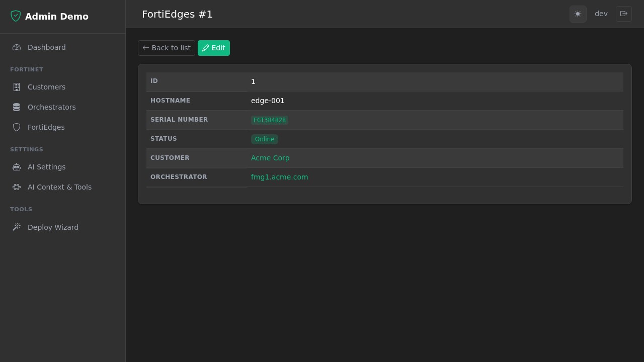Click the Admin Demo title text

(57, 17)
